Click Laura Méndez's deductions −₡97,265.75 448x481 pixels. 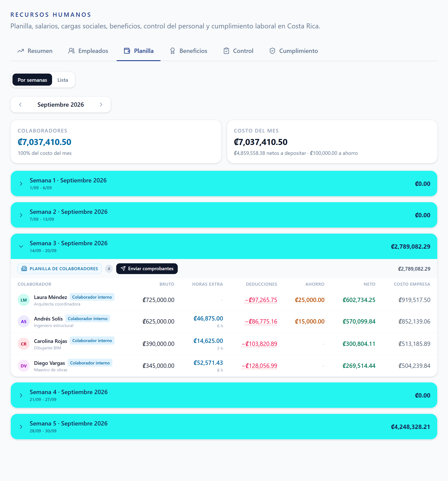coord(261,300)
